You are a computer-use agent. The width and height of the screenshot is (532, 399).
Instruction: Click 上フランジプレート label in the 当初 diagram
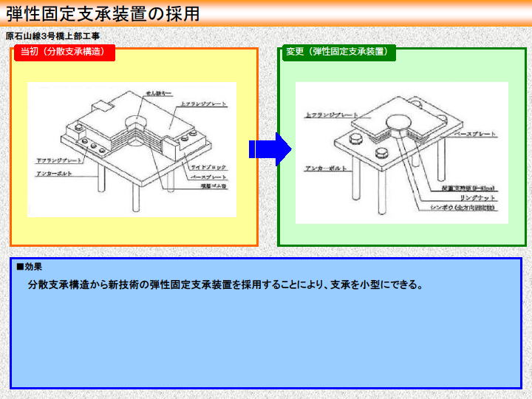[x=203, y=104]
